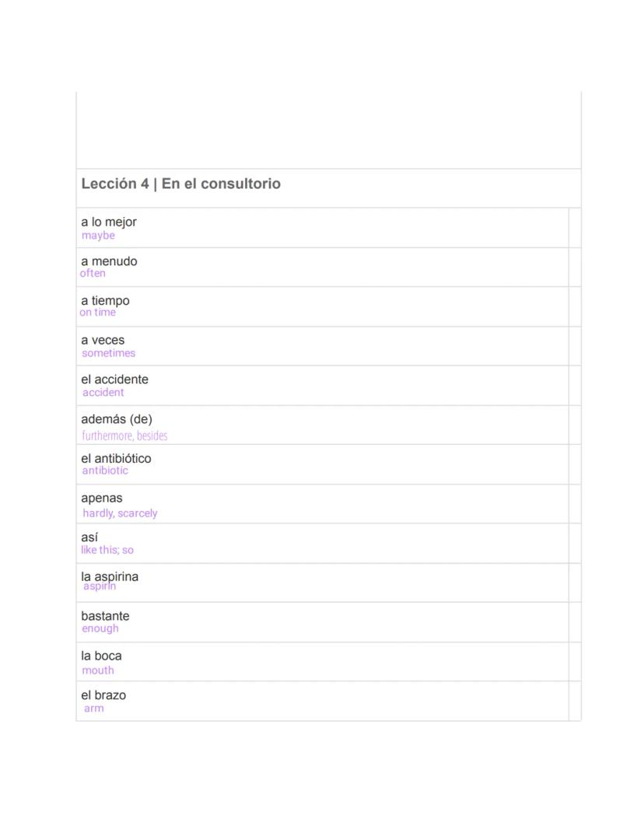Select the term "el antibiótico"

[116, 459]
